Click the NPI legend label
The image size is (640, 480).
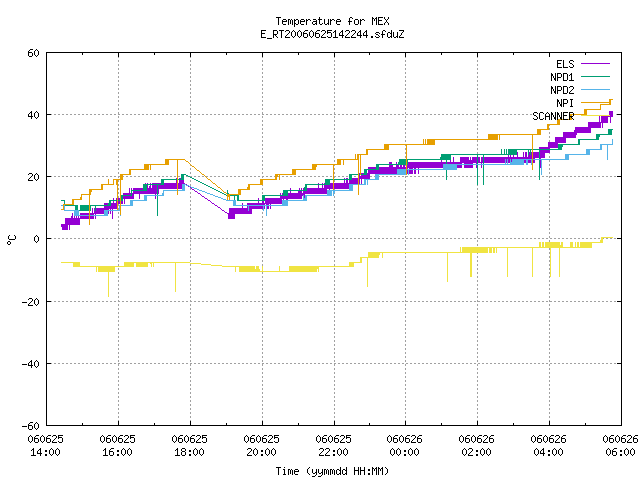point(565,103)
